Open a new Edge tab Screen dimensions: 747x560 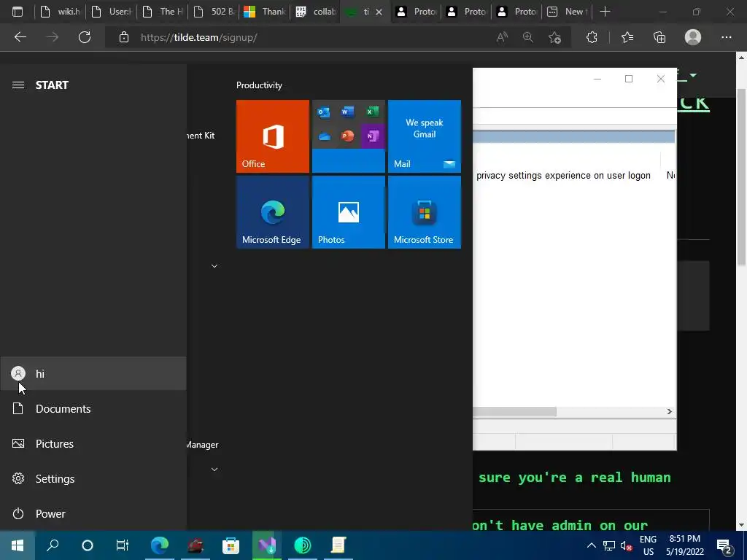click(x=605, y=12)
